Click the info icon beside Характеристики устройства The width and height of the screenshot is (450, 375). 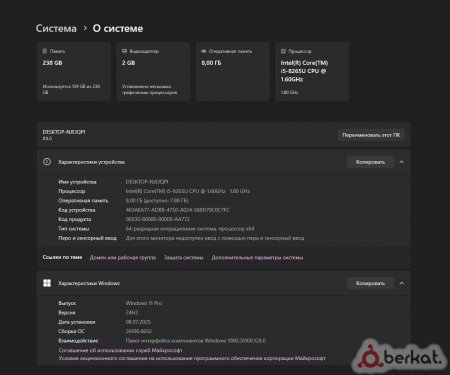point(47,162)
